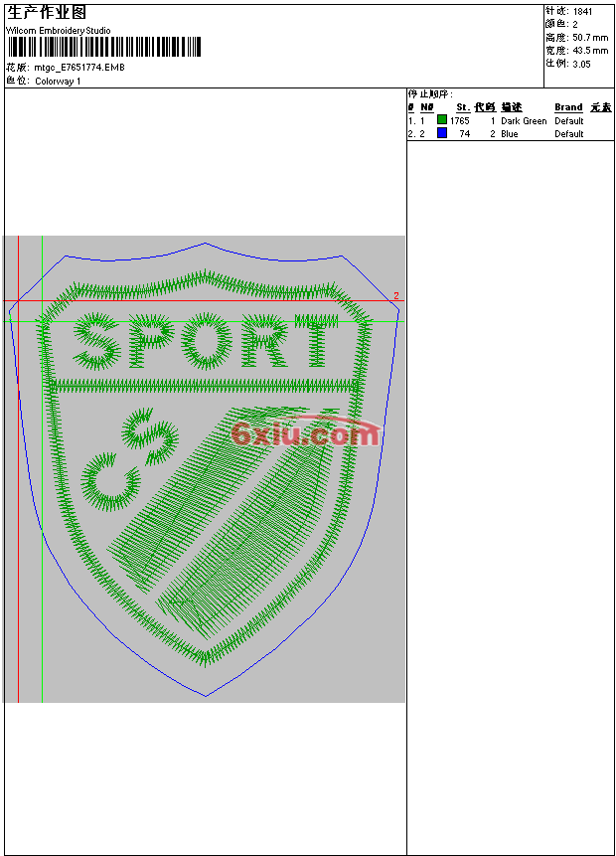Click the Blue color swatch
616x856 pixels.
(x=442, y=133)
